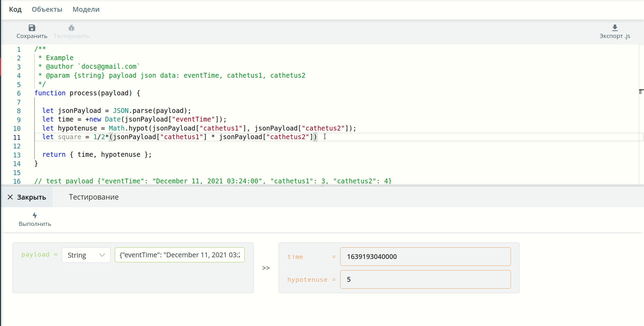Click the '>>' arrow between input and output
644x326 pixels.
tap(266, 268)
